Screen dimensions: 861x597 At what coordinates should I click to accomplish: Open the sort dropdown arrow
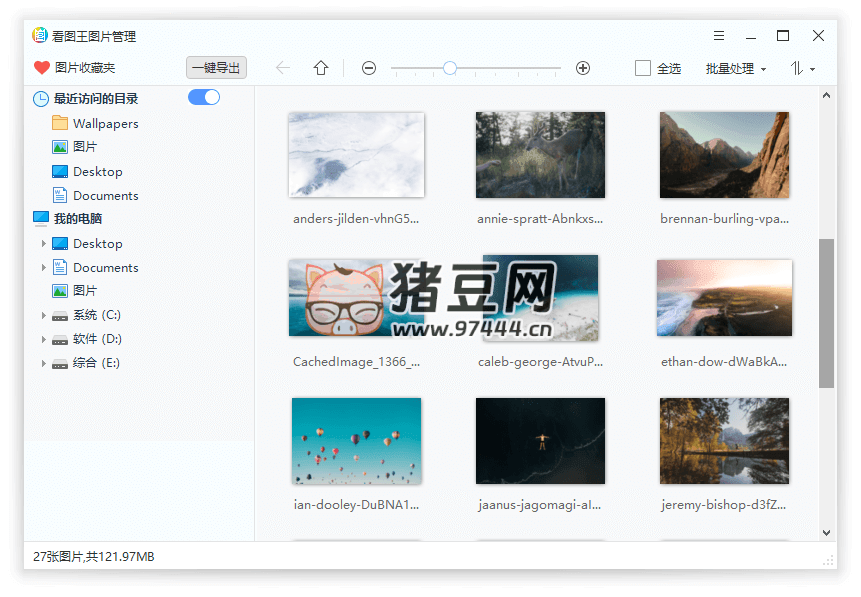pyautogui.click(x=813, y=69)
